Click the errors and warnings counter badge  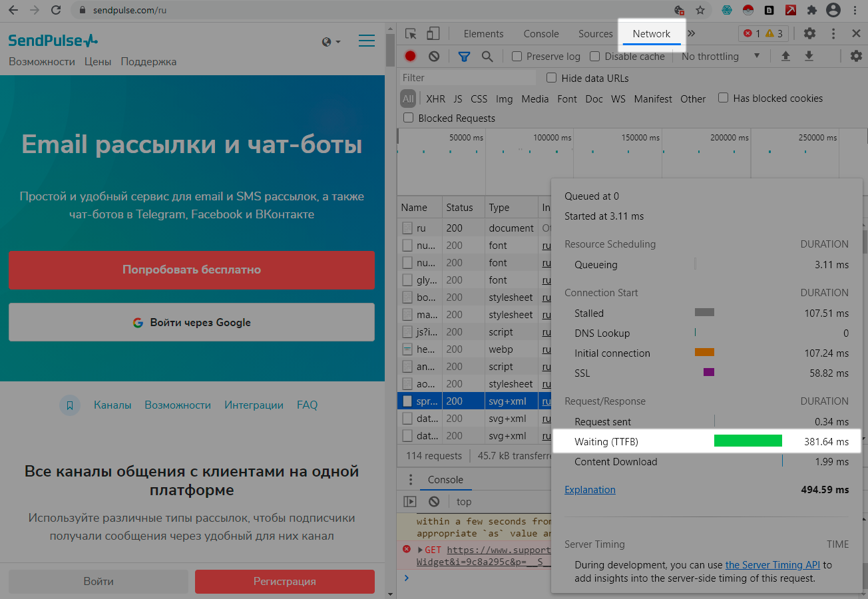coord(763,33)
